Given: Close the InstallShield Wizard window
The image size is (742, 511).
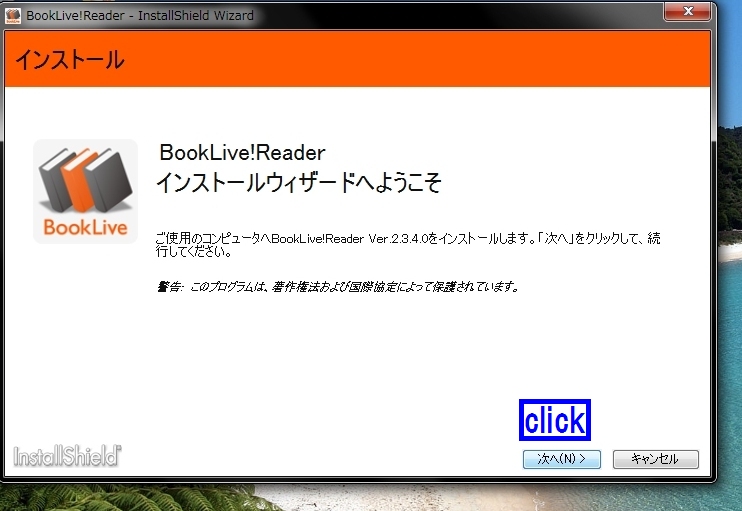Looking at the screenshot, I should tap(688, 11).
